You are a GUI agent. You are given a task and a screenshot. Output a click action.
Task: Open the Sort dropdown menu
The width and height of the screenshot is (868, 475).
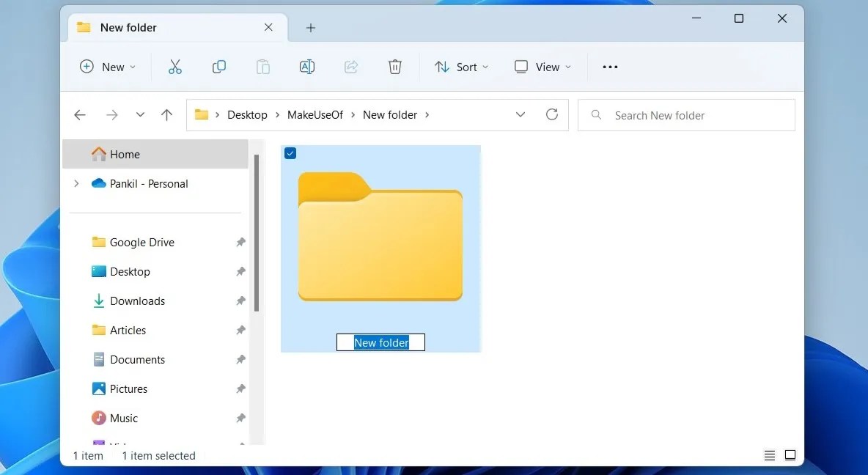click(x=462, y=67)
